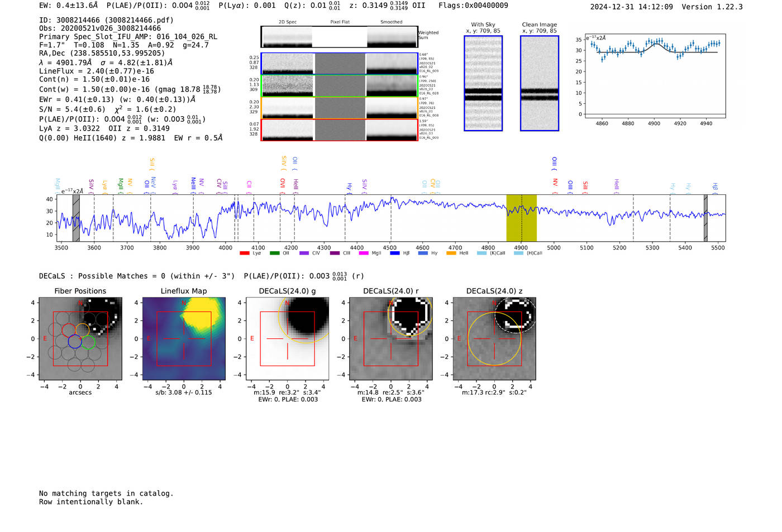782x532 pixels.
Task: Click the ID 3008214466 text line
Action: tap(106, 20)
